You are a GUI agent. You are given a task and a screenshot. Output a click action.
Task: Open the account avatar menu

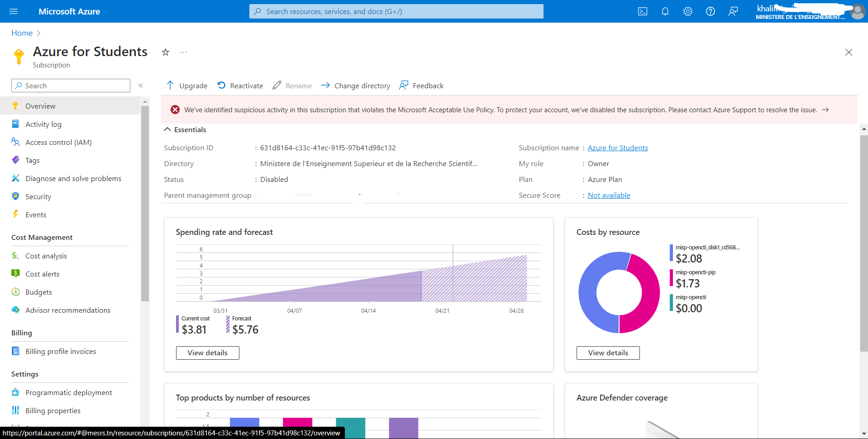(857, 11)
